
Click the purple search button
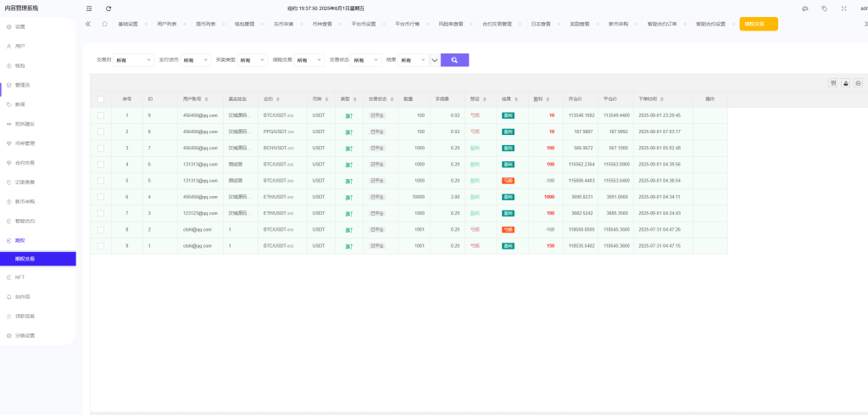454,60
